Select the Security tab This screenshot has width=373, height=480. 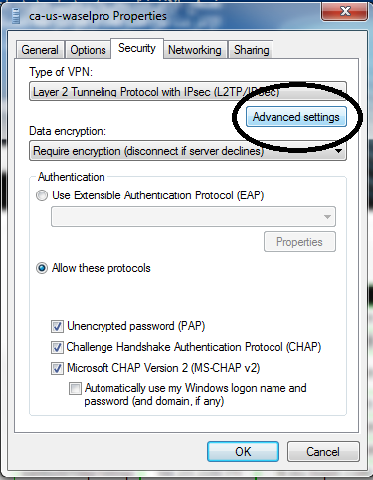(137, 48)
